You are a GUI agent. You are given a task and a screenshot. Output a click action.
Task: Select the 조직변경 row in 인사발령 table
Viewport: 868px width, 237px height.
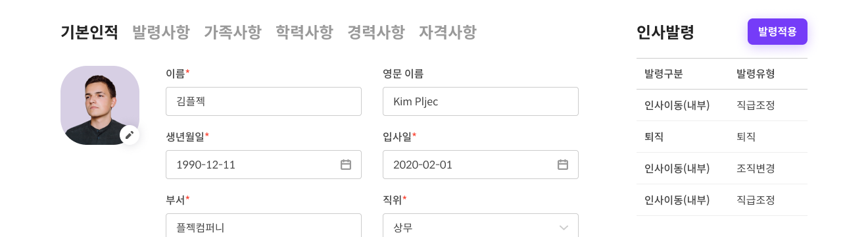click(722, 169)
